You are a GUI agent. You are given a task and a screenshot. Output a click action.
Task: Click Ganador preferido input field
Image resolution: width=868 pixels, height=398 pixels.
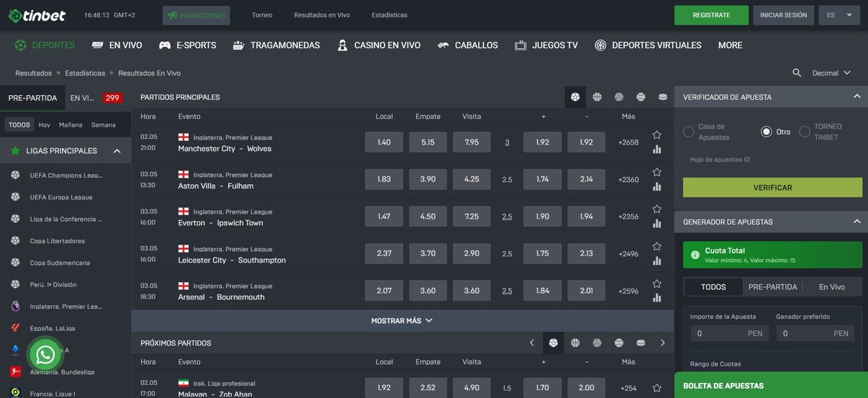tap(815, 333)
